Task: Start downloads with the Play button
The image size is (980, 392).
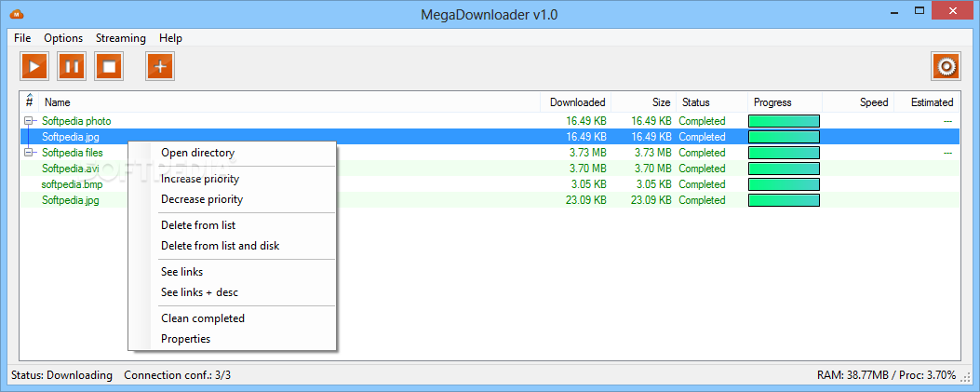Action: (x=34, y=66)
